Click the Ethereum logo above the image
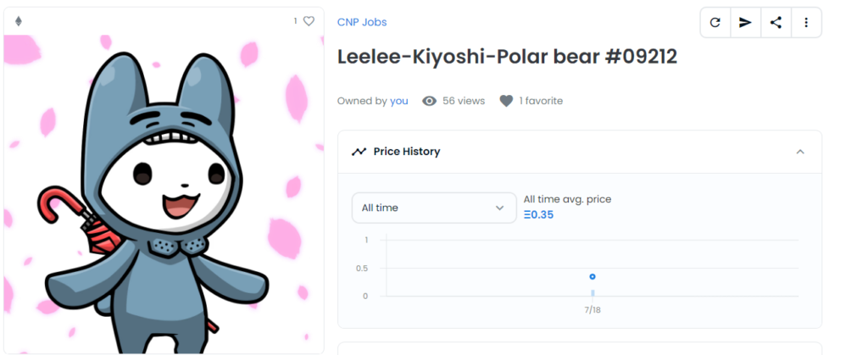Viewport: 868px width, 355px height. pyautogui.click(x=19, y=21)
